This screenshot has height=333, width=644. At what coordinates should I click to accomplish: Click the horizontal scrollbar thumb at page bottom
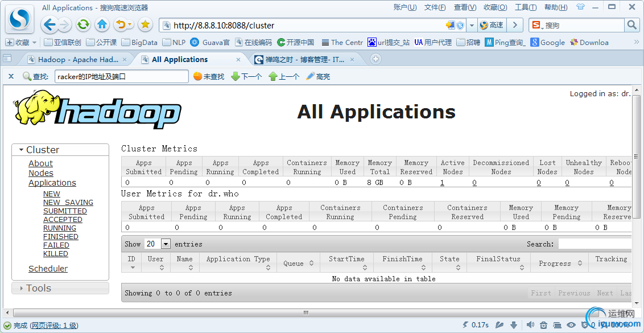click(x=306, y=313)
